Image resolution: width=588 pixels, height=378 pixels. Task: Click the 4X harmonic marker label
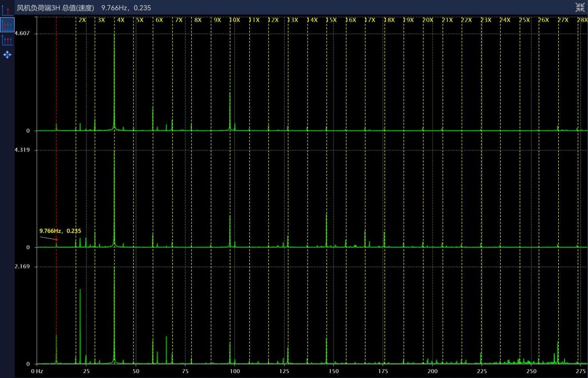tap(121, 20)
